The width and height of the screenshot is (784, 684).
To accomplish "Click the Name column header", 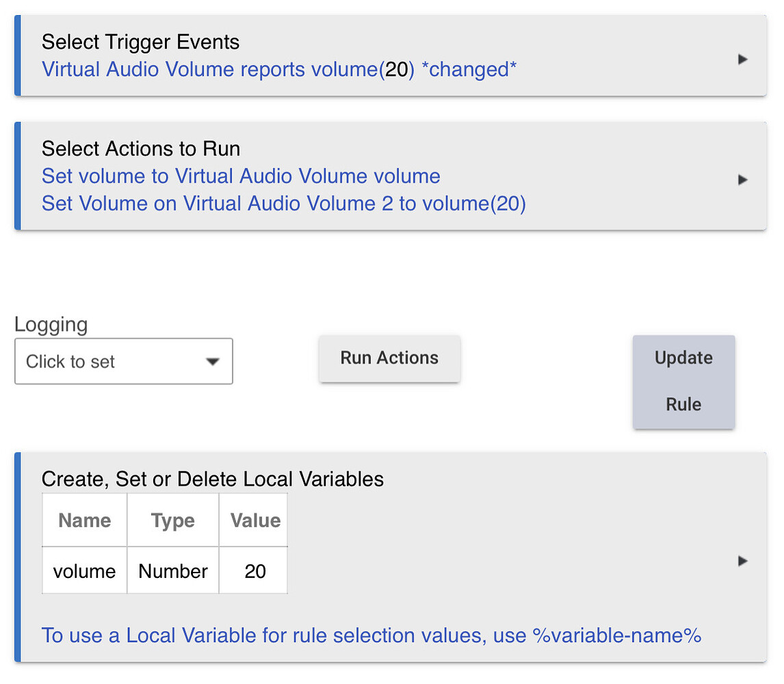I will (83, 520).
